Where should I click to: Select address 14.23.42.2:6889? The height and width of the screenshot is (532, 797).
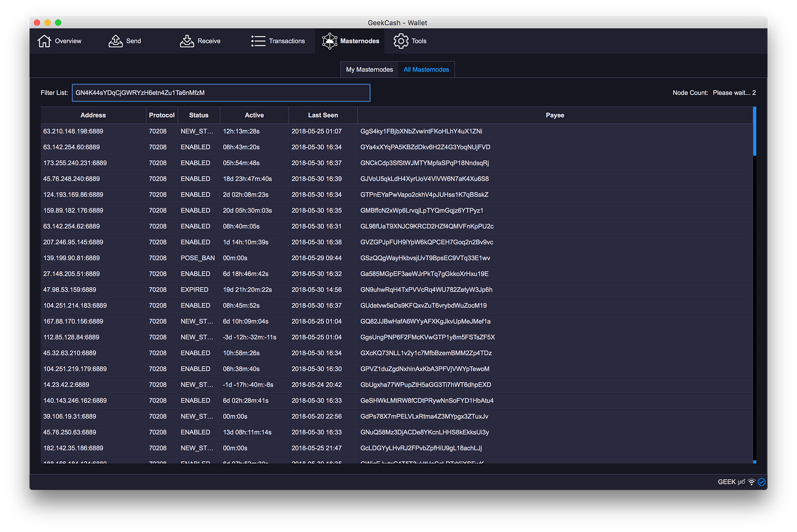tap(66, 385)
